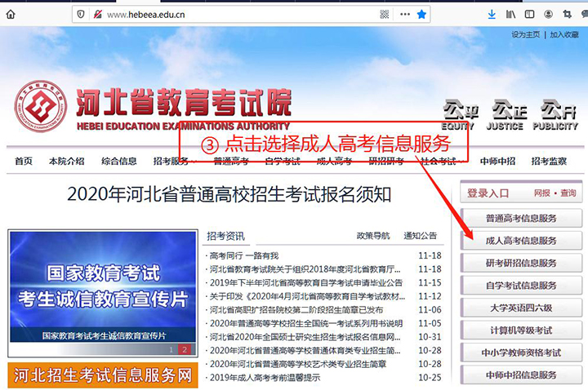Open news item 高考同行 一路有我

click(244, 256)
